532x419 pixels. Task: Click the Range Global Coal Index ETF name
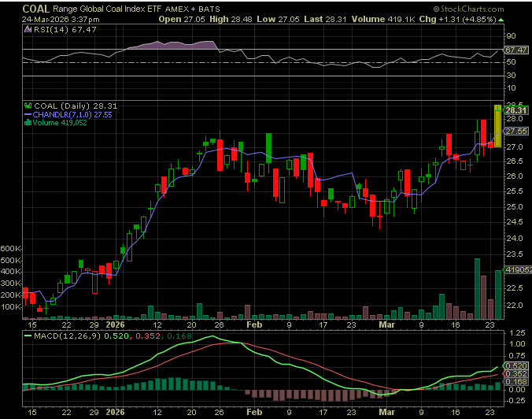(107, 9)
